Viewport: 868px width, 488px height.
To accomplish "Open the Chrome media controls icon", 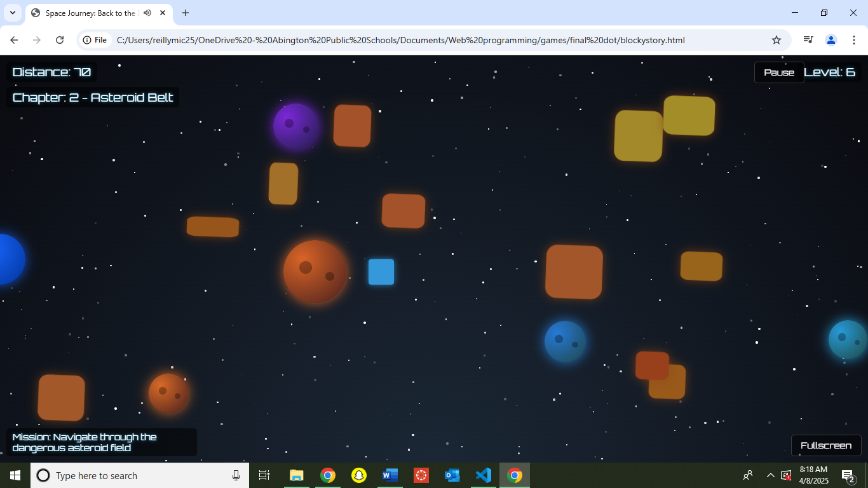I will [x=808, y=40].
